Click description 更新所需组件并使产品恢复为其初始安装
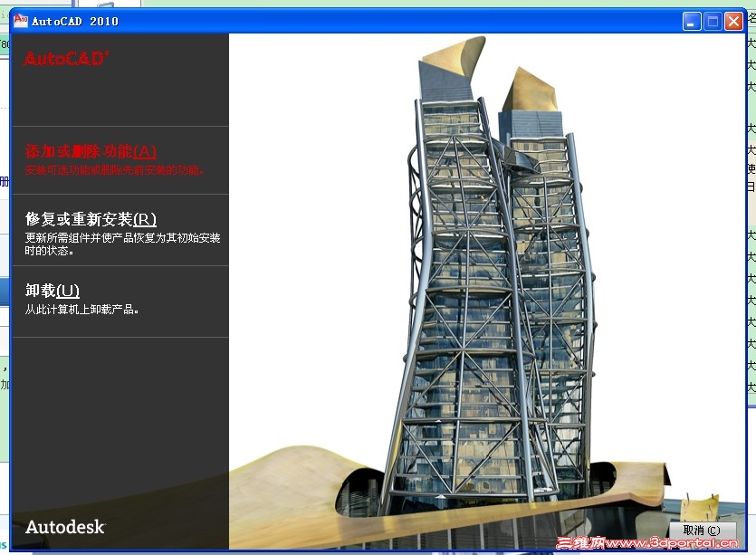Screen dimensions: 756x555 click(122, 238)
